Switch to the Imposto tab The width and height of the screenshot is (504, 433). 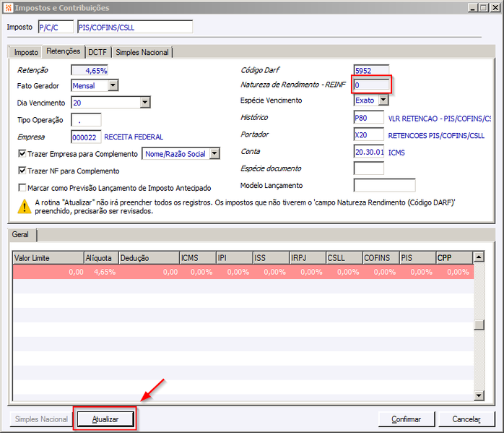(x=26, y=53)
